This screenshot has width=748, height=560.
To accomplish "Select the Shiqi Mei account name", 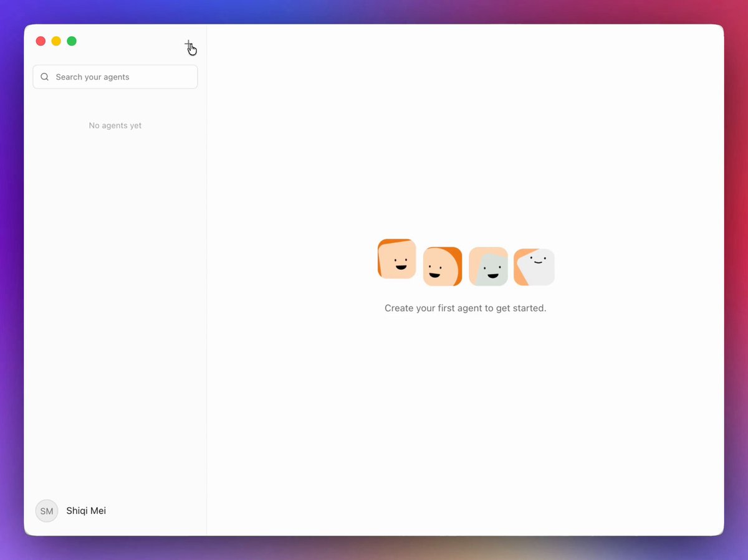I will tap(86, 511).
